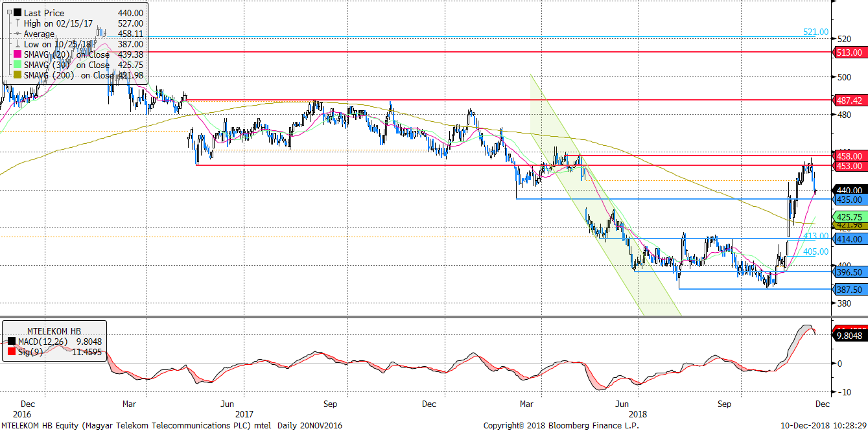868x431 pixels.
Task: Click the Sig(9) value 11.4595
Action: [87, 352]
